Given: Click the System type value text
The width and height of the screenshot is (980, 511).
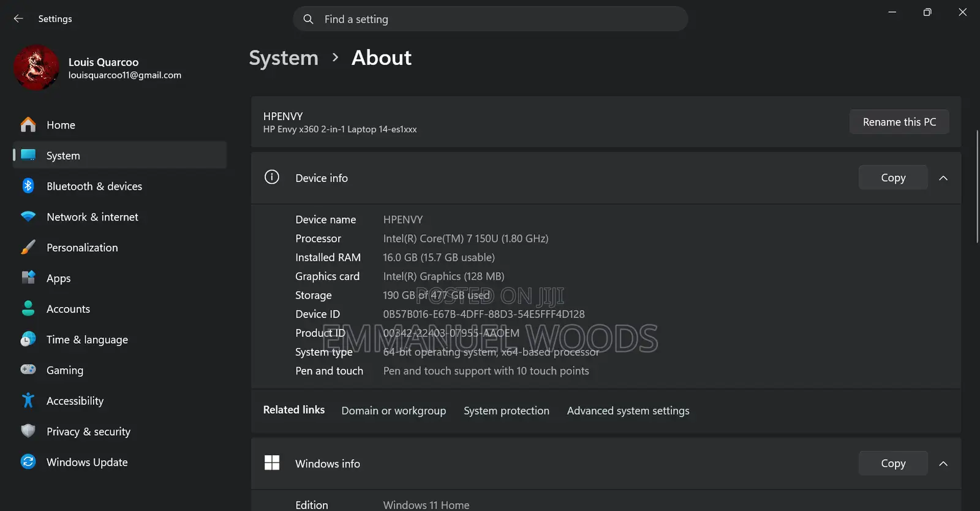Looking at the screenshot, I should click(491, 352).
